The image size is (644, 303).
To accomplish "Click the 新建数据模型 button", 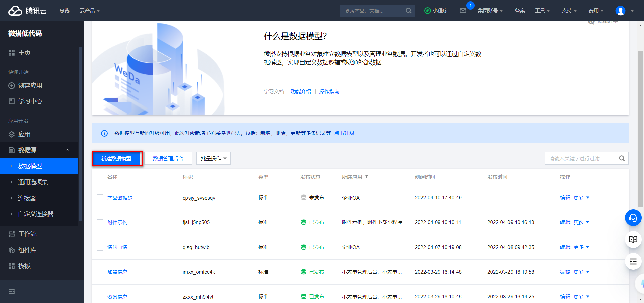I will tap(116, 158).
